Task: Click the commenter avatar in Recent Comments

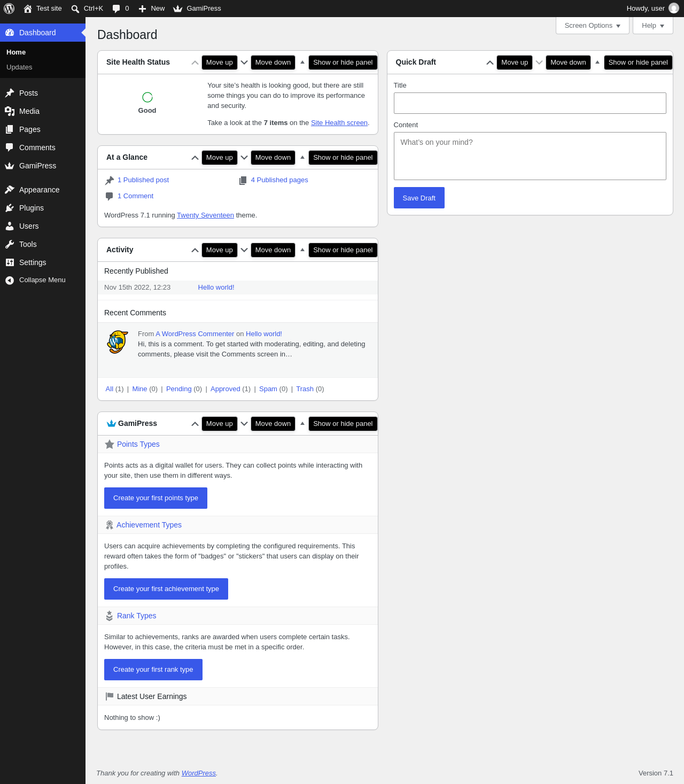Action: pos(118,342)
